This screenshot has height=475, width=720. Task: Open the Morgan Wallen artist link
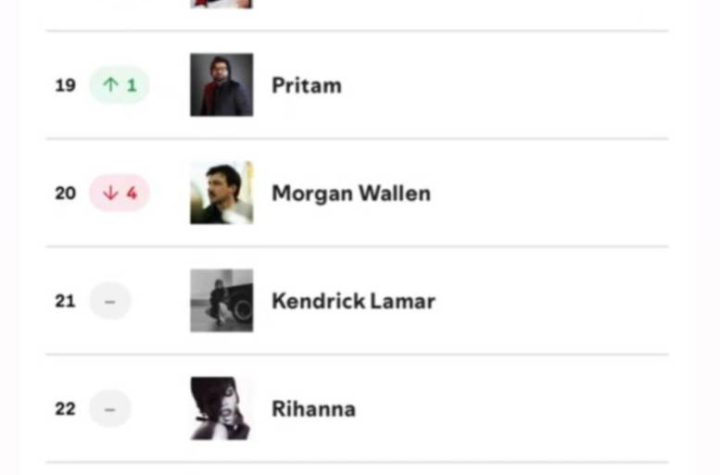click(350, 193)
